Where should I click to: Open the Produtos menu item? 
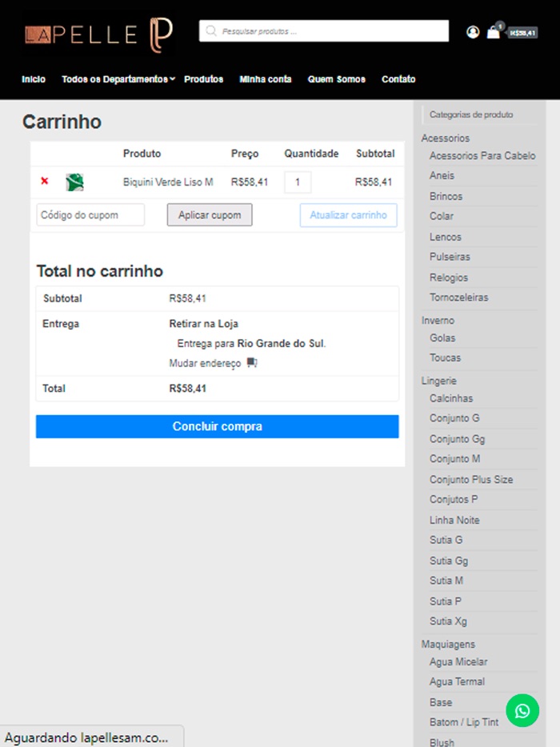[x=203, y=79]
